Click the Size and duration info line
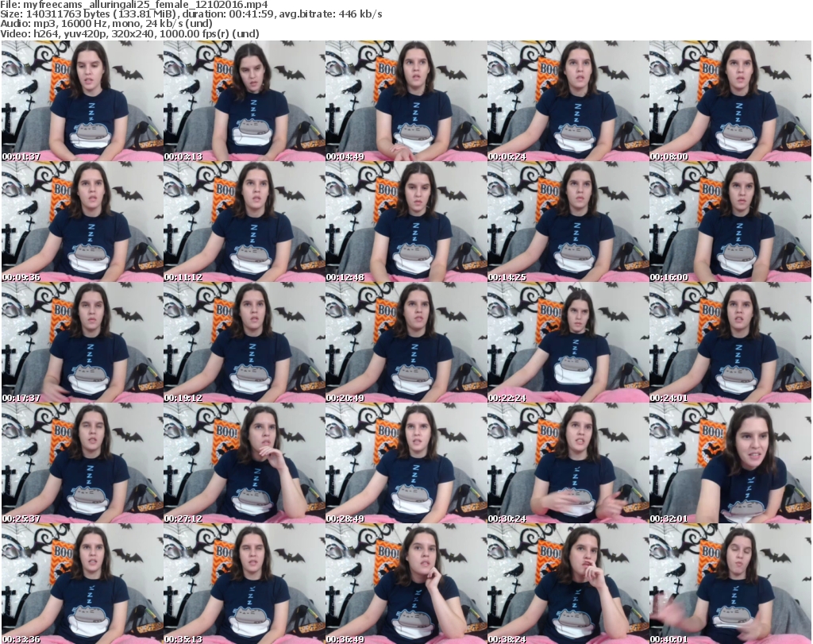This screenshot has width=813, height=644. coord(191,14)
